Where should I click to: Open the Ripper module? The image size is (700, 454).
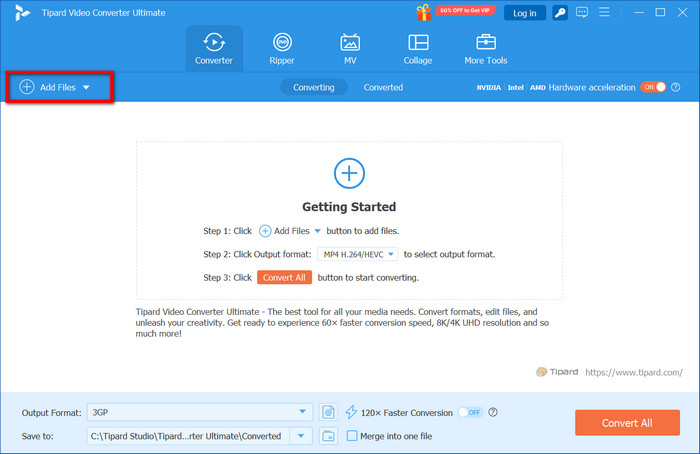282,48
